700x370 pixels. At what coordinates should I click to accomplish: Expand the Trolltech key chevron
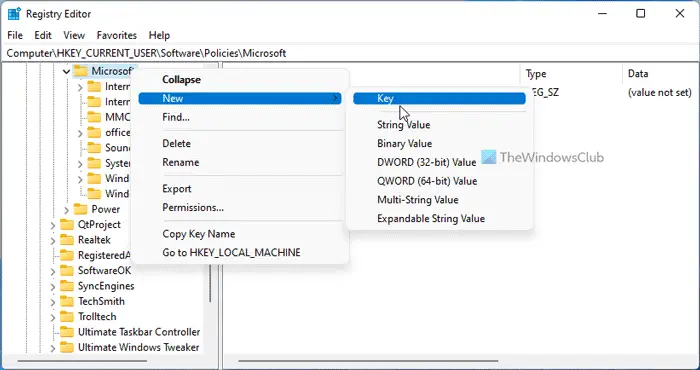point(53,317)
